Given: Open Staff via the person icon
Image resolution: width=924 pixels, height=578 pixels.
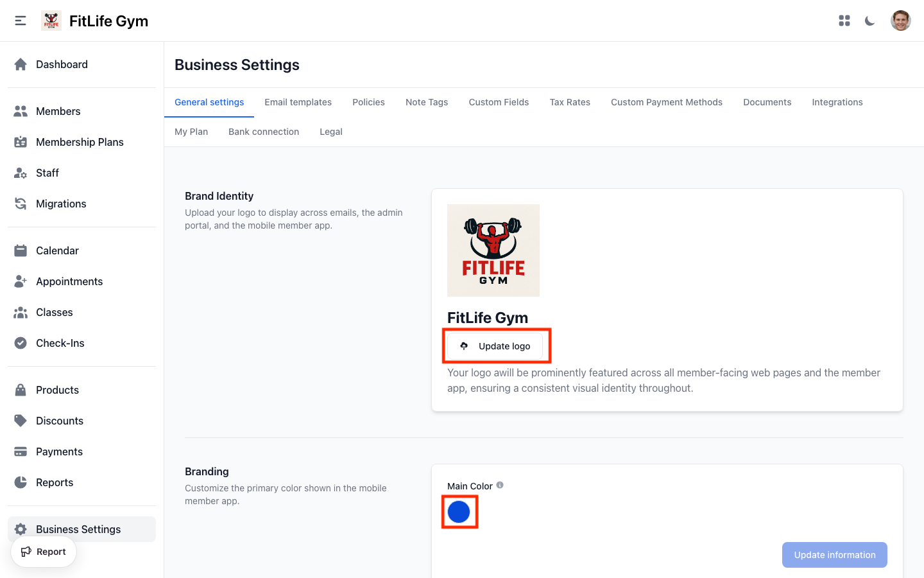Looking at the screenshot, I should [x=21, y=173].
